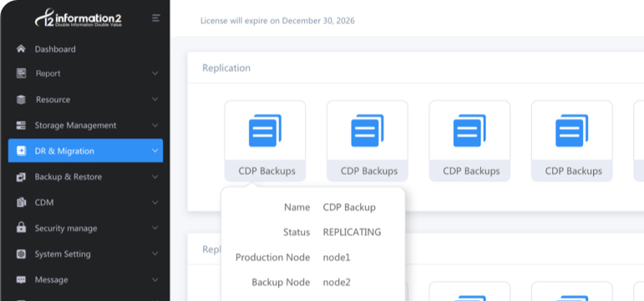Click the Production Node label in tooltip
Screen dimensions: 644x301
pyautogui.click(x=272, y=258)
